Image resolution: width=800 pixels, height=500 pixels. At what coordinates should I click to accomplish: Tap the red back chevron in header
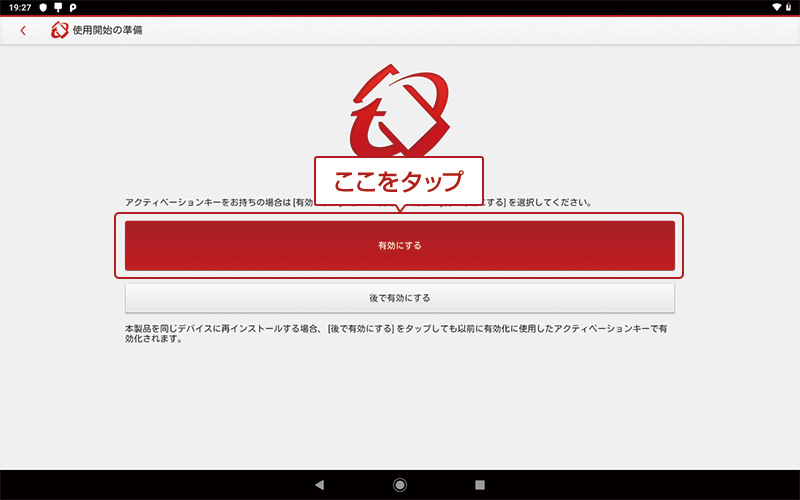pyautogui.click(x=23, y=31)
